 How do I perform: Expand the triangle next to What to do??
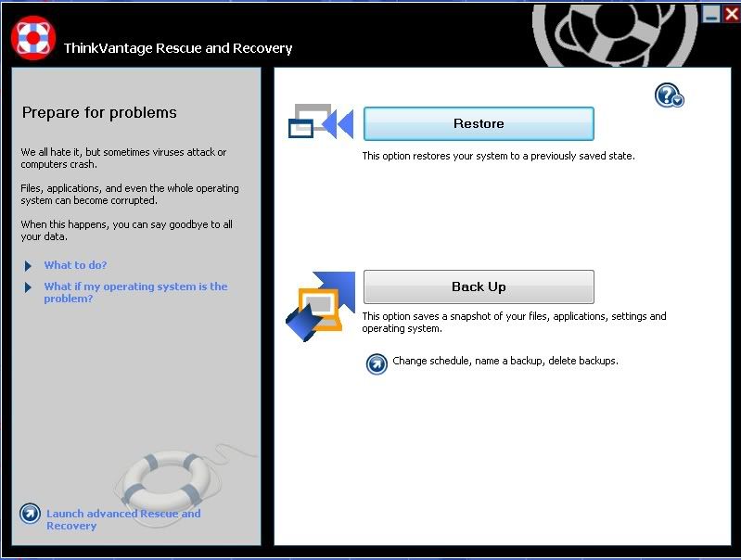(29, 266)
